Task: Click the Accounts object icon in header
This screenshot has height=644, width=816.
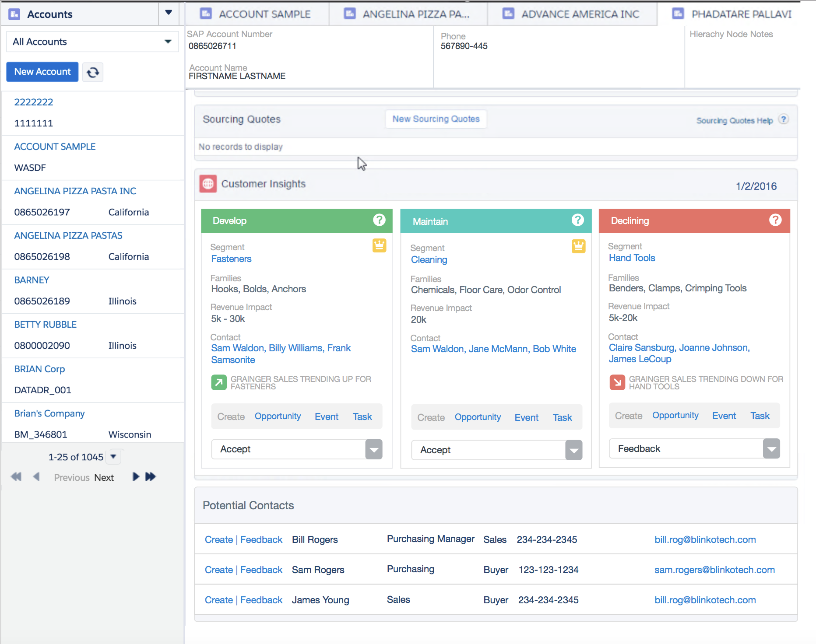Action: [x=14, y=14]
